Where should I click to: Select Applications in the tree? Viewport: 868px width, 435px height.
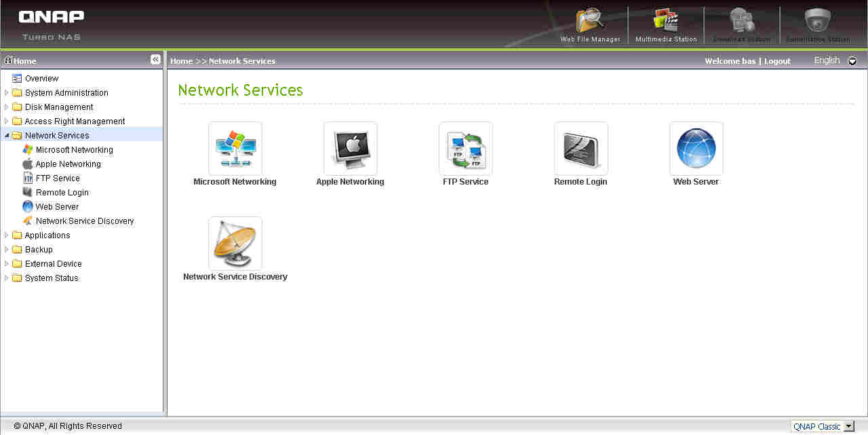tap(47, 235)
